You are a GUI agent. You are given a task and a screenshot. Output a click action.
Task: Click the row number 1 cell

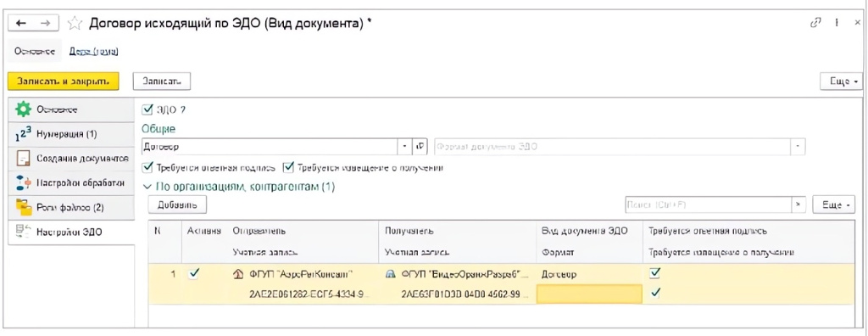pyautogui.click(x=172, y=273)
